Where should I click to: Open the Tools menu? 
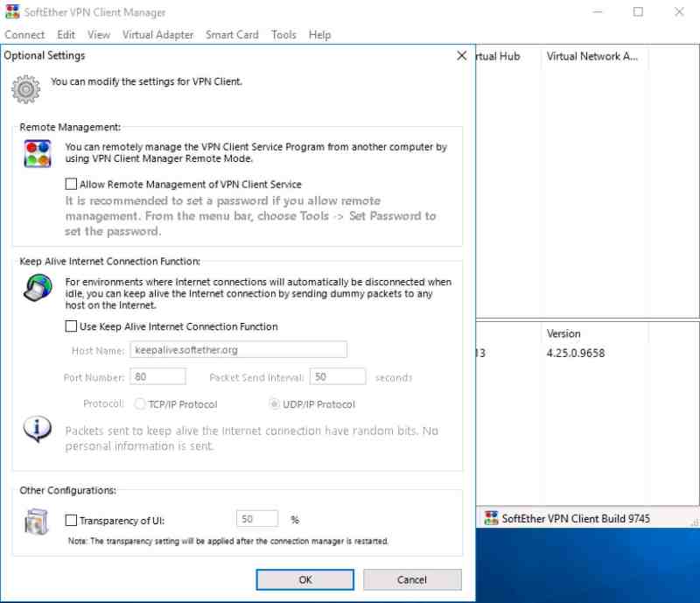pos(283,34)
